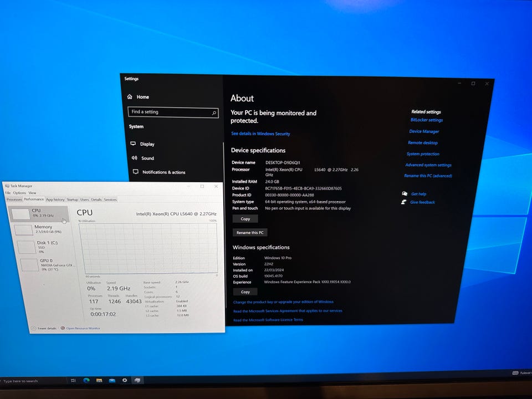This screenshot has height=399, width=532.
Task: Click the OS build value 19045.4170
Action: pyautogui.click(x=273, y=276)
